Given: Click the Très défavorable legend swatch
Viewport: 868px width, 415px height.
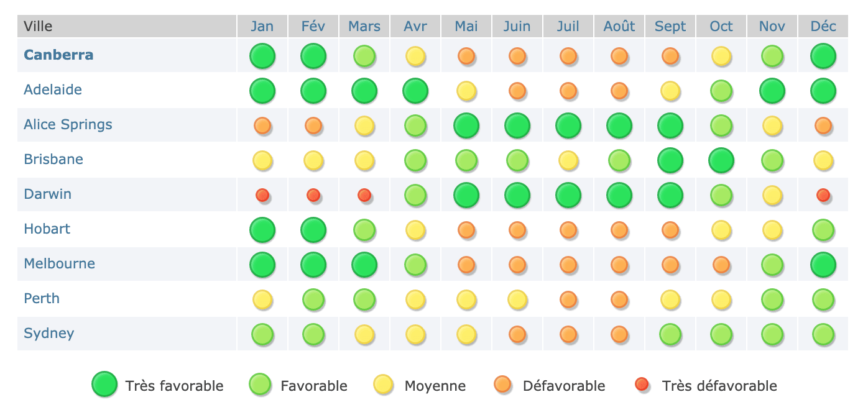Looking at the screenshot, I should pyautogui.click(x=642, y=385).
